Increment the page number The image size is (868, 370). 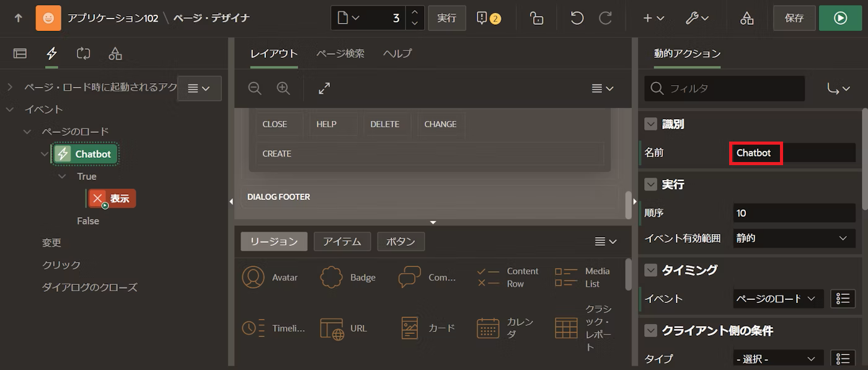click(415, 12)
